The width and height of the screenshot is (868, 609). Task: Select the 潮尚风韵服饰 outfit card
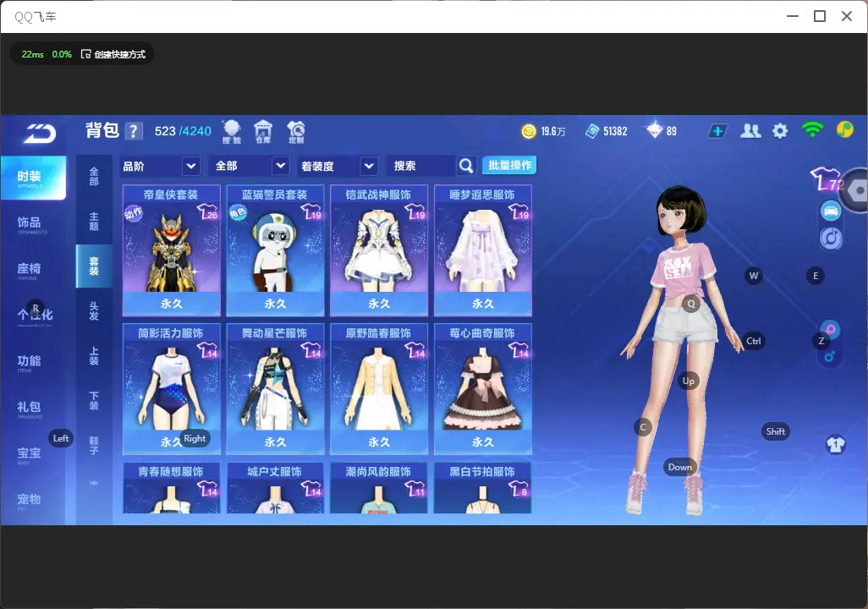tap(379, 488)
